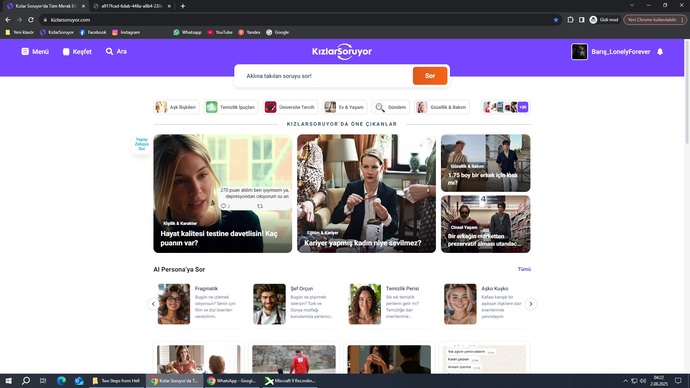Open the Whatsapp bookmark
The width and height of the screenshot is (690, 388).
click(x=187, y=32)
